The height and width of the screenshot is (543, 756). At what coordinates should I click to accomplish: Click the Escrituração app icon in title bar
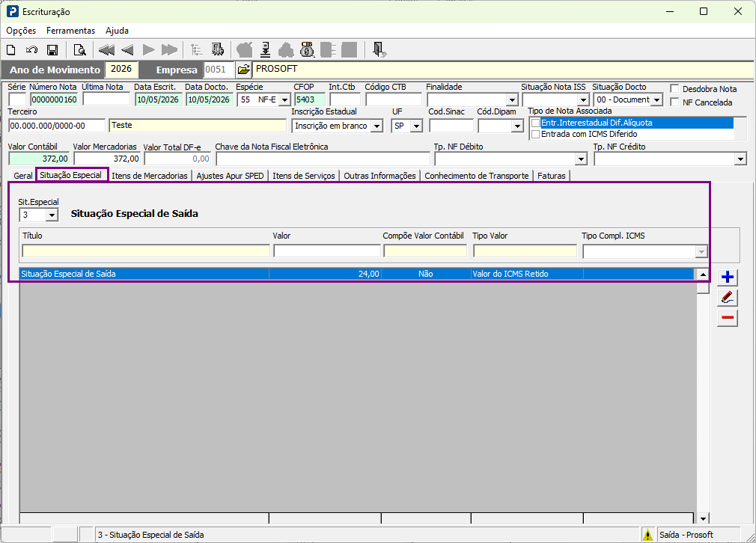click(13, 11)
